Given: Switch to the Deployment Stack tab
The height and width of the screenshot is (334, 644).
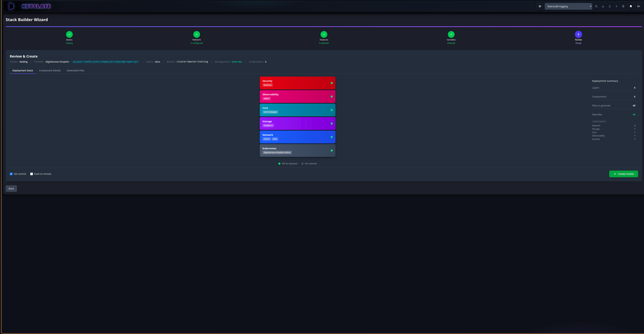Looking at the screenshot, I should coord(23,71).
